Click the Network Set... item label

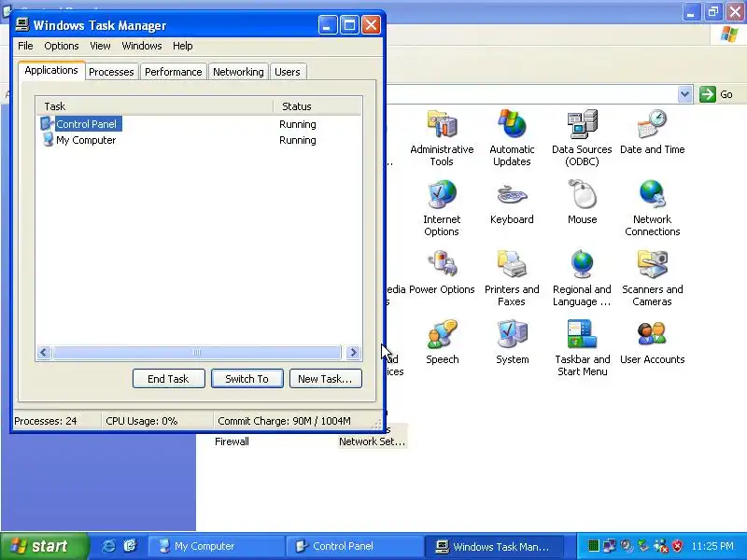(372, 441)
